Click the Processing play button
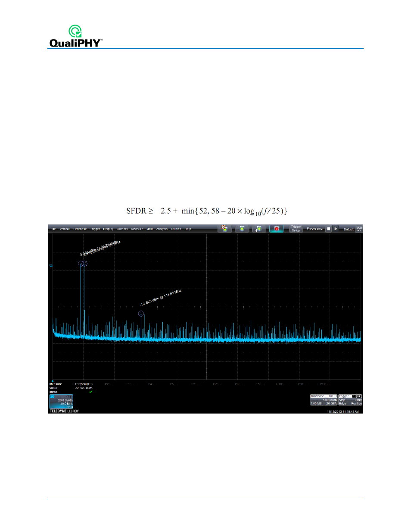Viewport: 411px width, 532px height. tap(336, 229)
